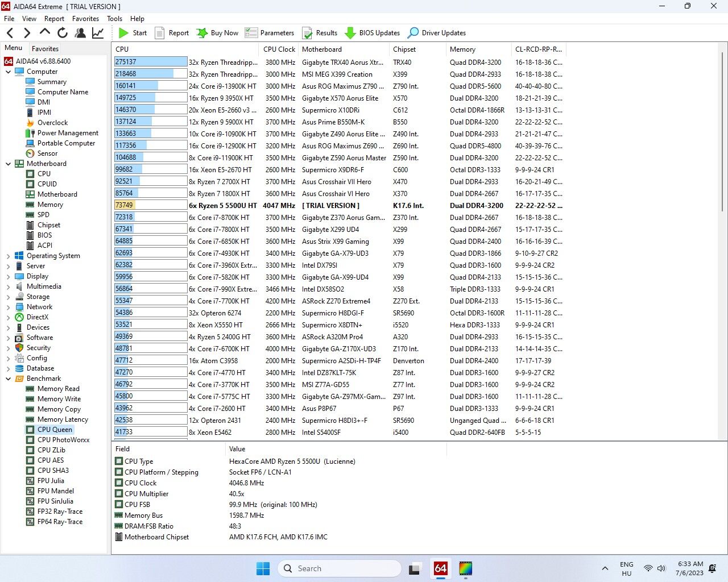Screen dimensions: 728x582
Task: Click the AIDA64 taskbar icon
Action: 440,568
